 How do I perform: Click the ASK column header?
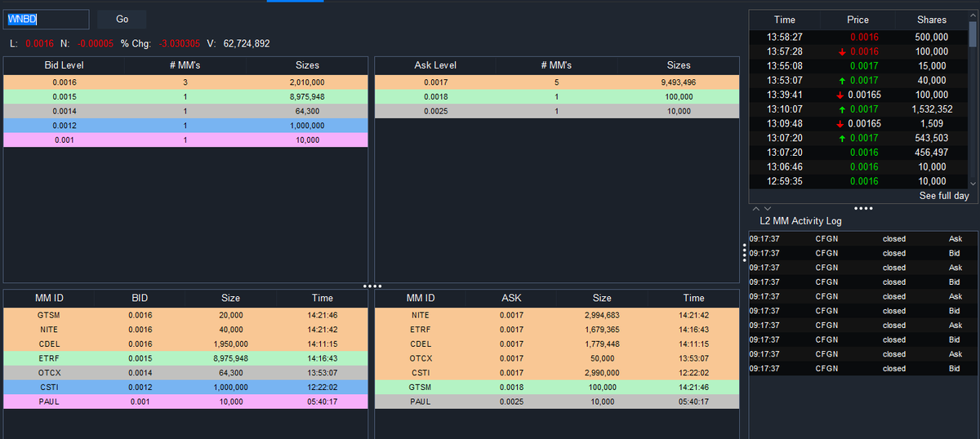point(511,298)
